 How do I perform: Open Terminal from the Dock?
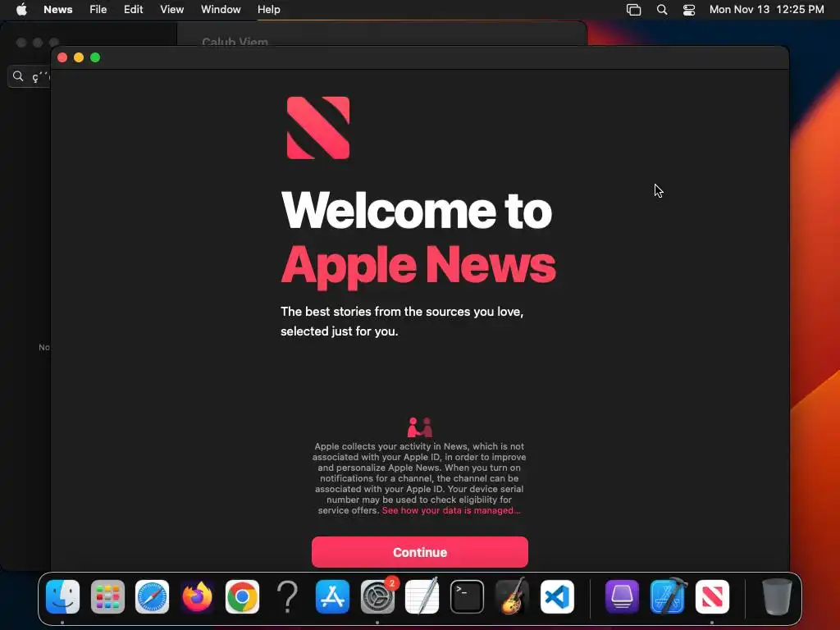click(467, 596)
